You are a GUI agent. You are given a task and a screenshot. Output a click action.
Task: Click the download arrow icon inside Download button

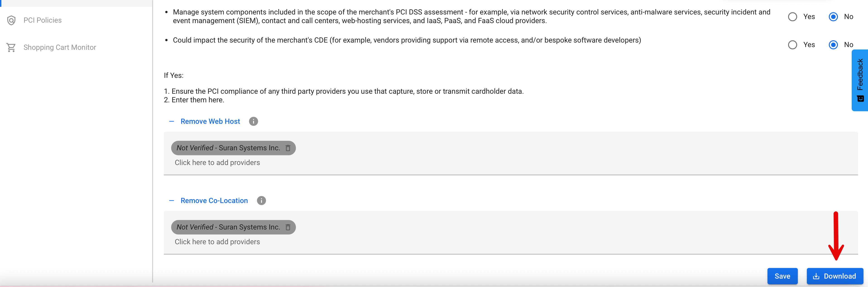[x=816, y=276]
